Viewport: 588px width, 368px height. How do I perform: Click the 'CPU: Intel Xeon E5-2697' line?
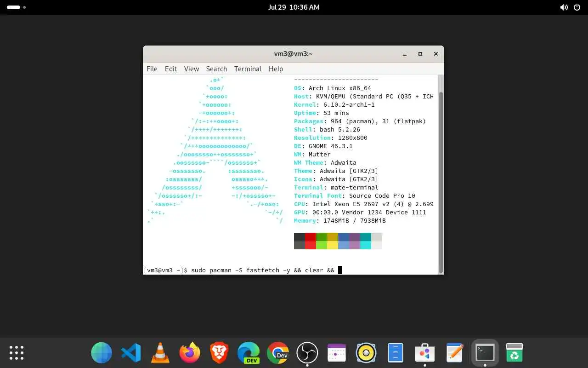[x=364, y=204]
